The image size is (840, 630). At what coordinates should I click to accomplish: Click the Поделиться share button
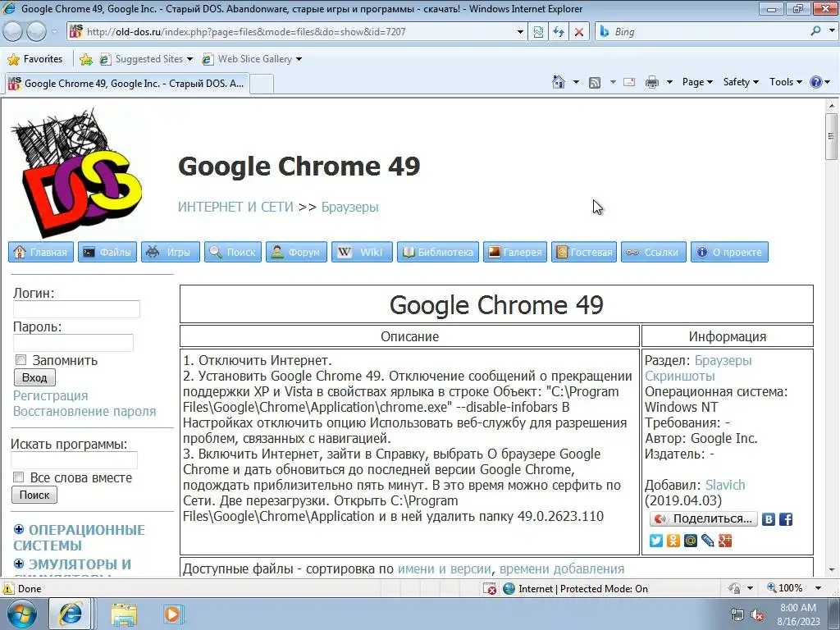point(703,518)
